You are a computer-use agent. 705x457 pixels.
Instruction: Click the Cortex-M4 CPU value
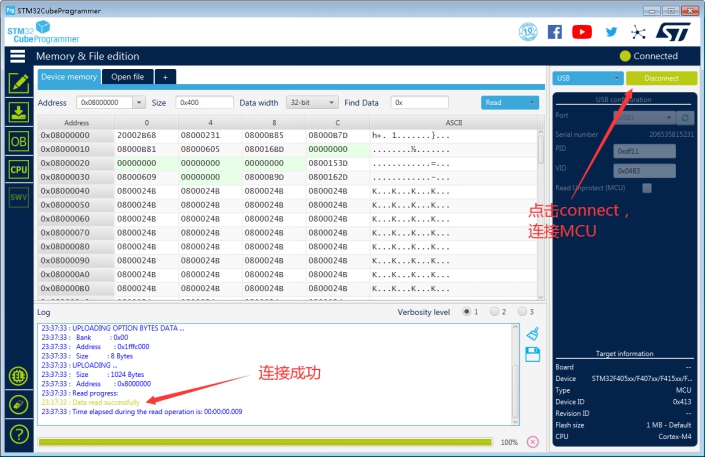point(675,437)
